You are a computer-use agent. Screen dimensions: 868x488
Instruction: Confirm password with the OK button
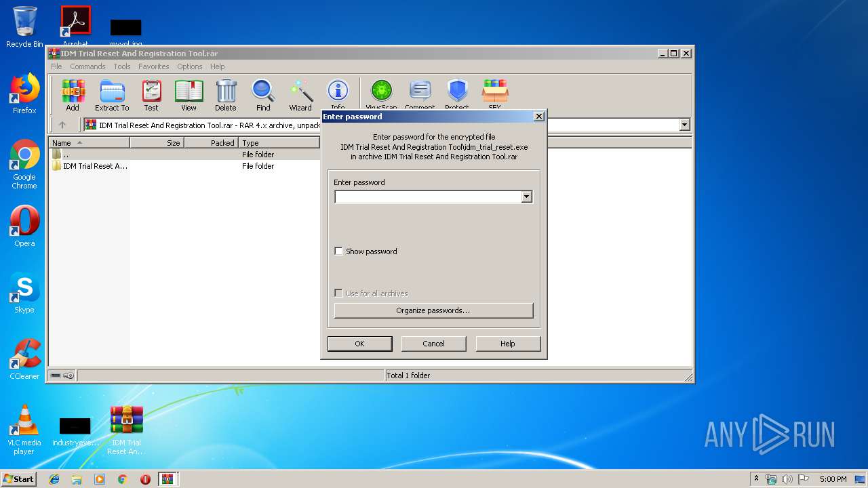click(359, 344)
